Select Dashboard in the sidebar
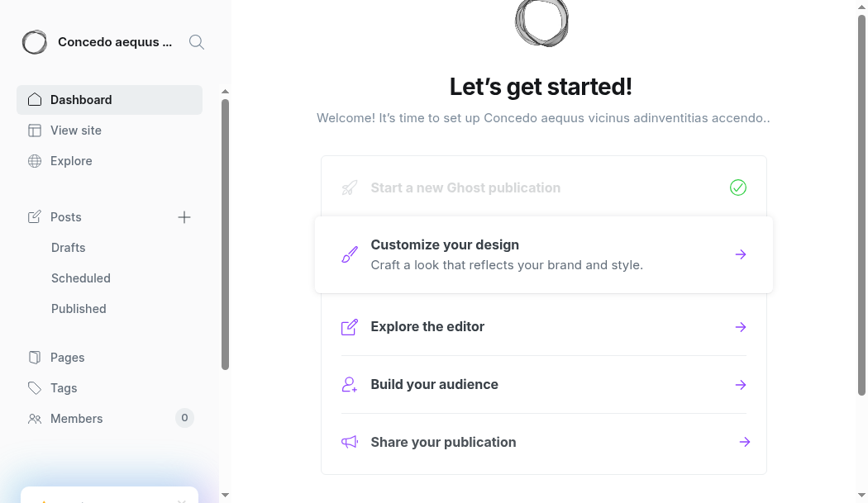 point(110,100)
